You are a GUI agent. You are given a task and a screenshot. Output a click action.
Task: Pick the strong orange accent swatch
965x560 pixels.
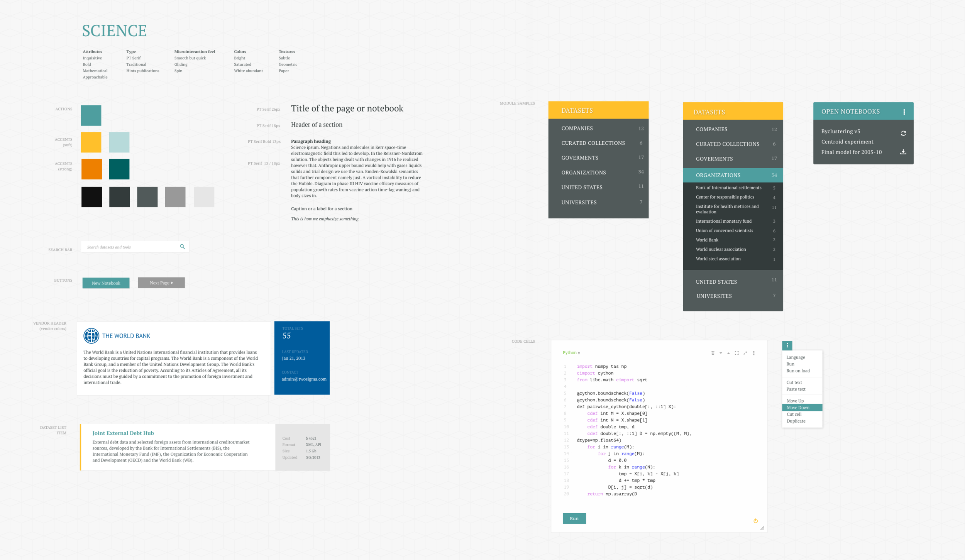coord(91,169)
